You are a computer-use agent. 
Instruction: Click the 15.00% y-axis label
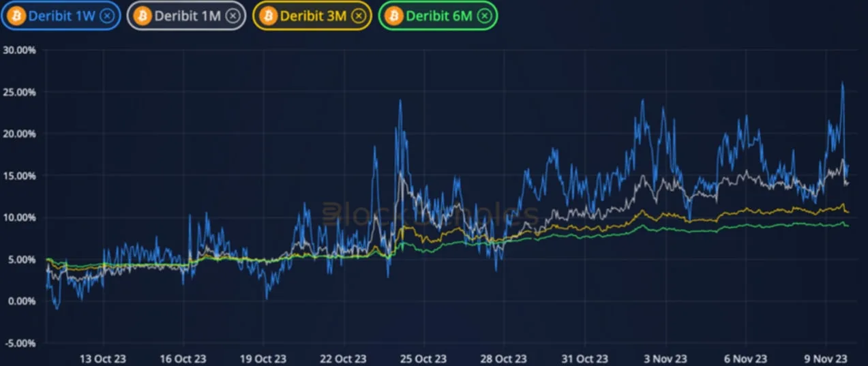click(19, 175)
